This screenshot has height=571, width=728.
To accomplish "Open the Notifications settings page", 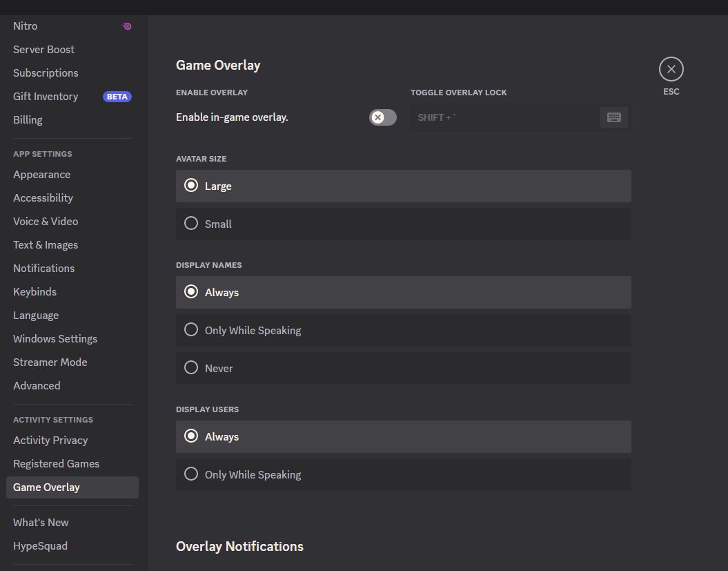I will click(x=43, y=268).
